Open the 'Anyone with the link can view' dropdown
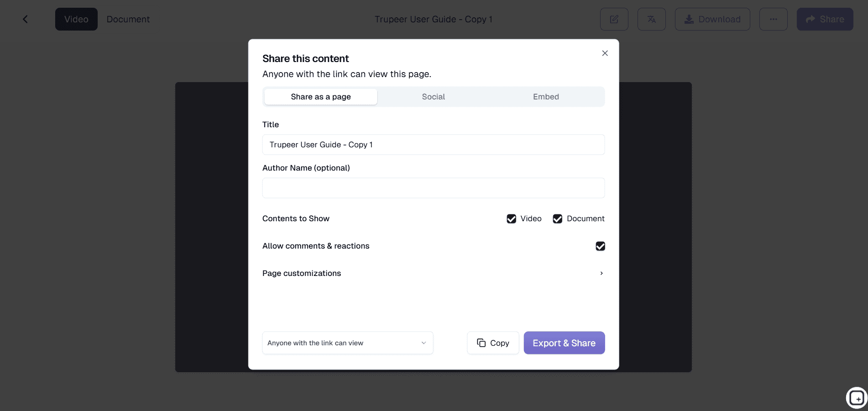 [x=347, y=343]
